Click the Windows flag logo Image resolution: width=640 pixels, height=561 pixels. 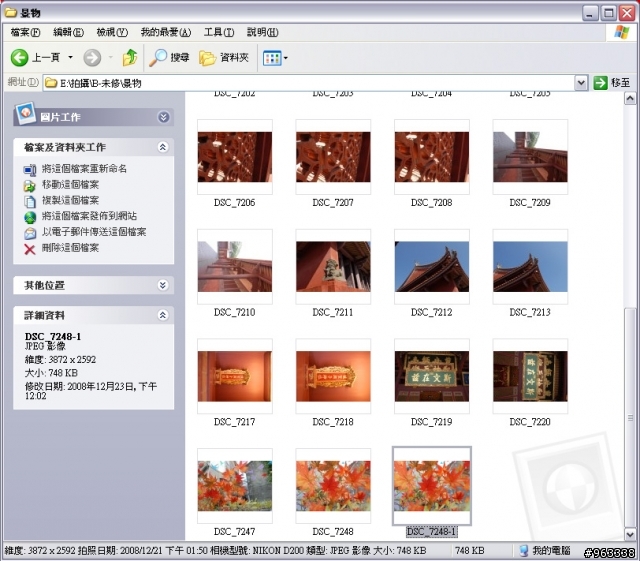622,32
